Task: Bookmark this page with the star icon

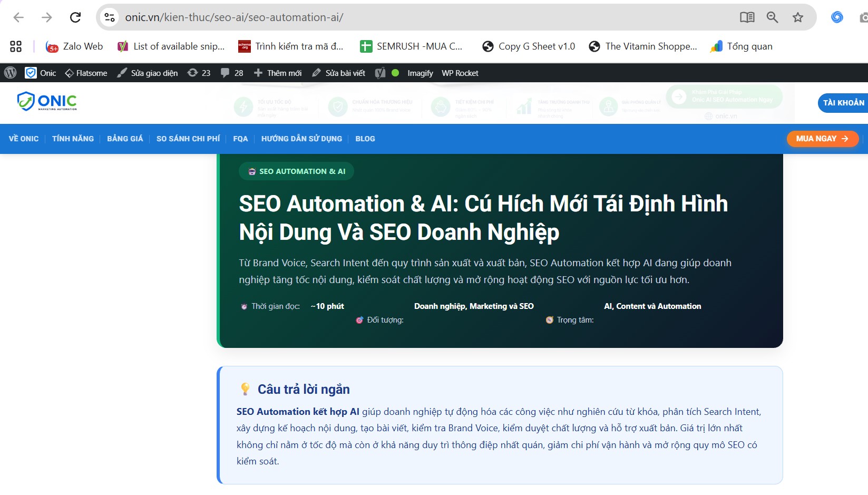Action: point(798,17)
